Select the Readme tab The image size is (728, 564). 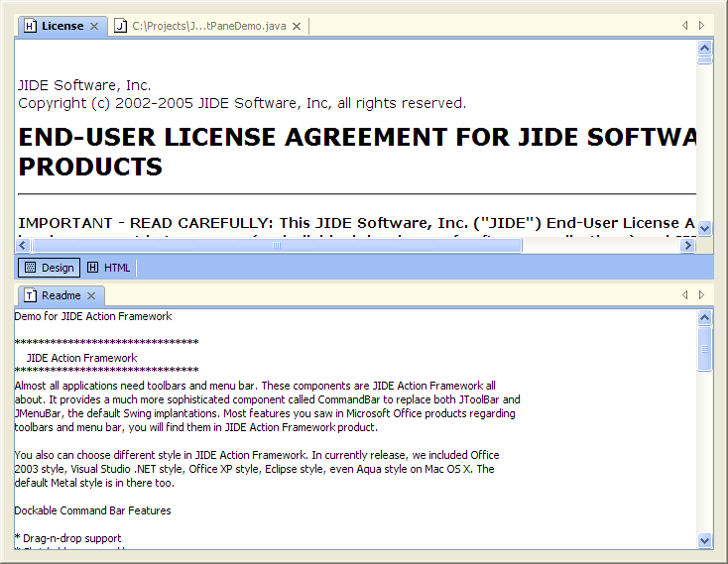(61, 295)
